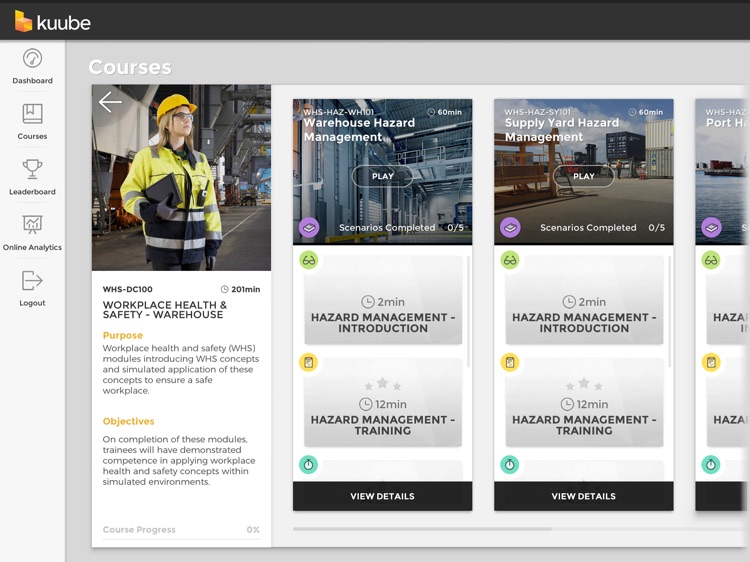The height and width of the screenshot is (562, 750).
Task: Click teal stopwatch icon in Supply Yard card
Action: click(x=510, y=464)
